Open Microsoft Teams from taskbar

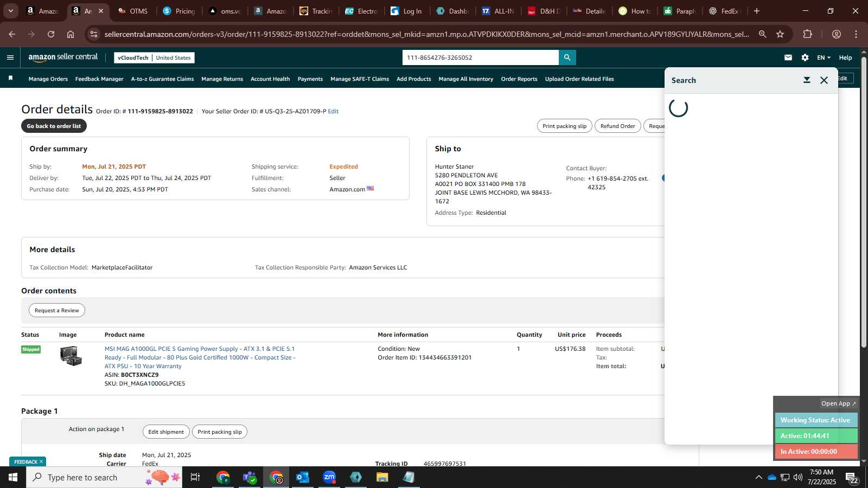pyautogui.click(x=250, y=477)
